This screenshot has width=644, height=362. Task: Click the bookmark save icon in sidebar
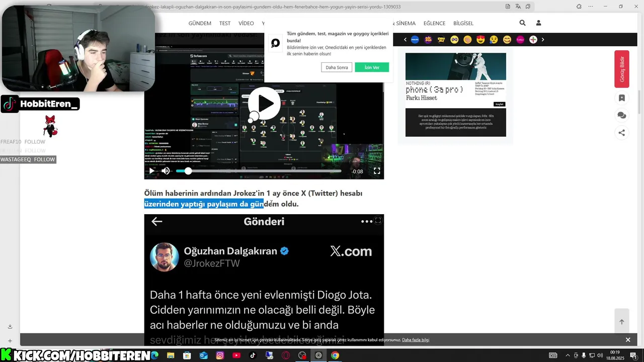pyautogui.click(x=622, y=98)
